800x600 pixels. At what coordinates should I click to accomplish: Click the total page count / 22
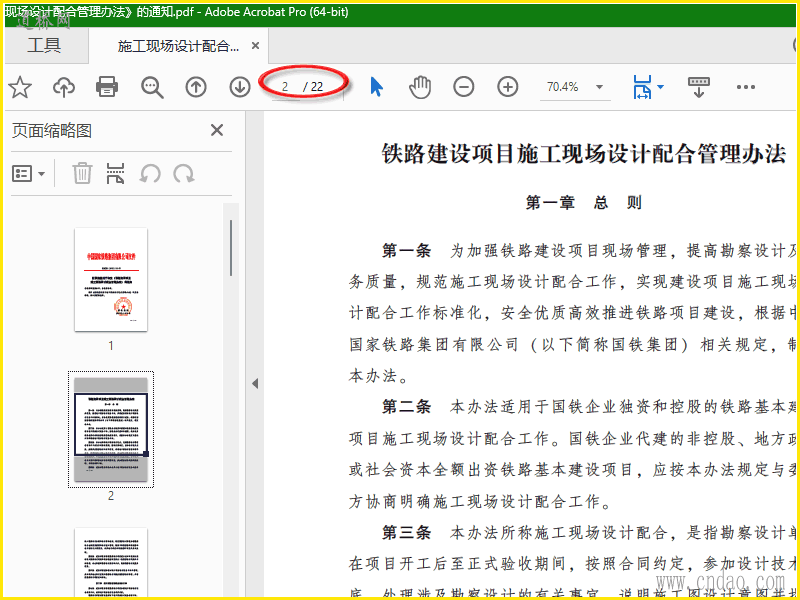pos(313,87)
